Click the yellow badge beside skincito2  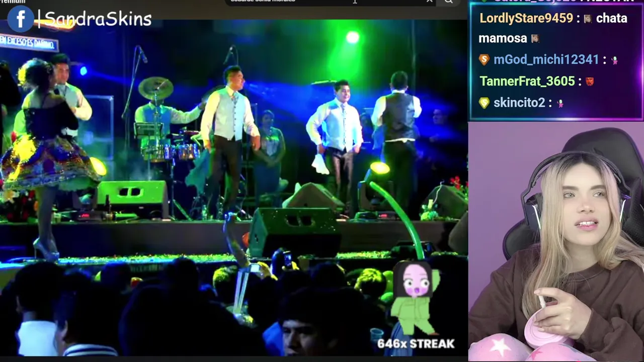point(484,103)
